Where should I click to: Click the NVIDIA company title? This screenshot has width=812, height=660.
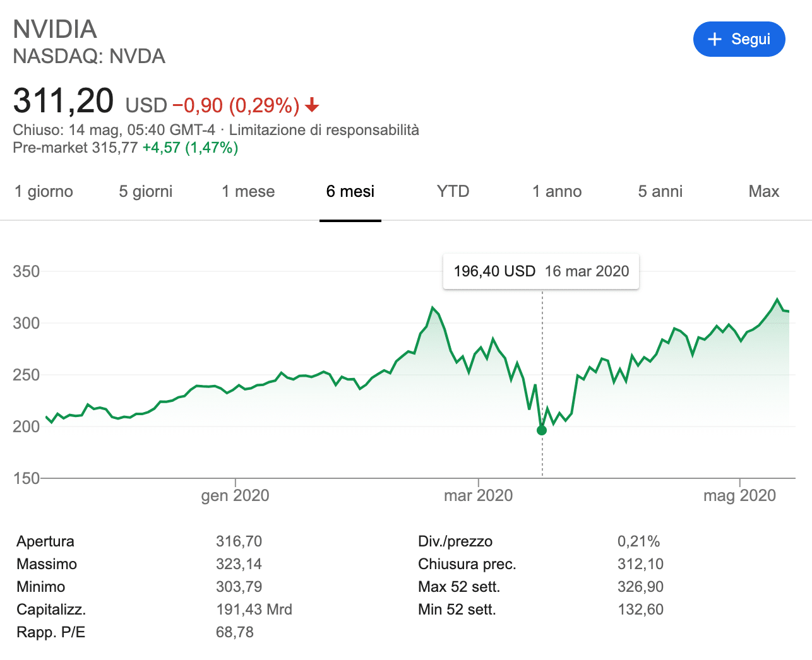pos(55,29)
